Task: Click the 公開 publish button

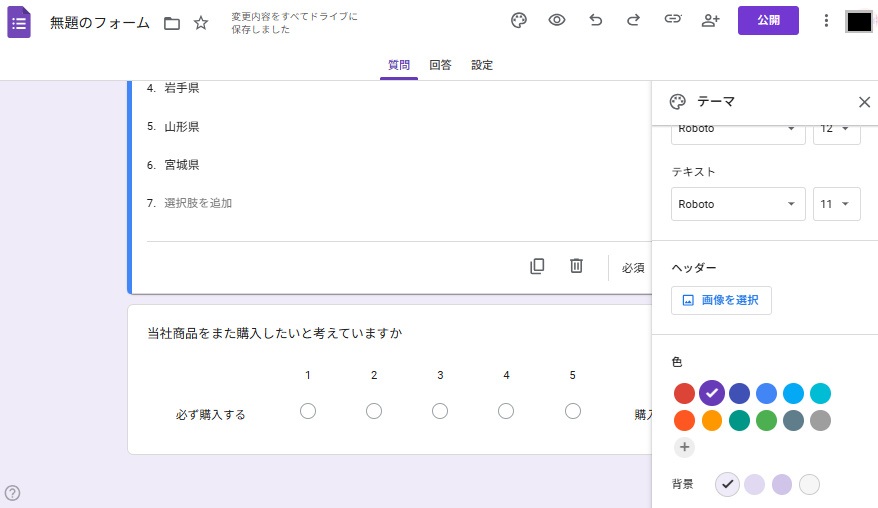Action: [768, 21]
